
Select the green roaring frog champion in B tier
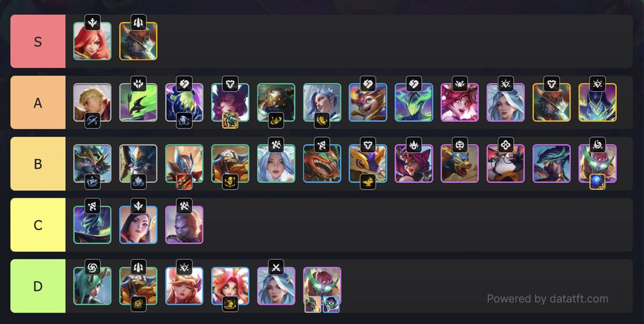pos(322,164)
